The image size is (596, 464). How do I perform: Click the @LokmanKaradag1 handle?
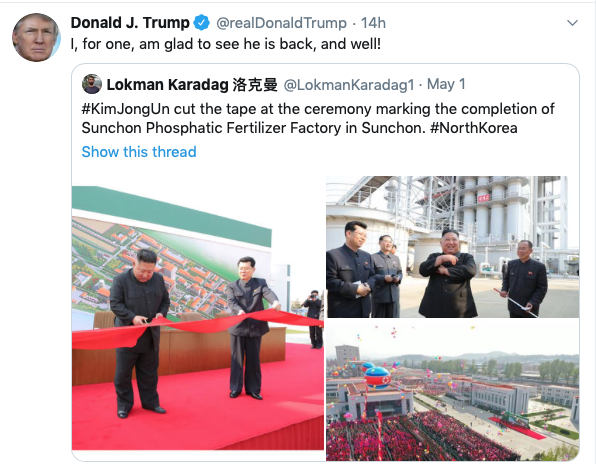(x=349, y=85)
